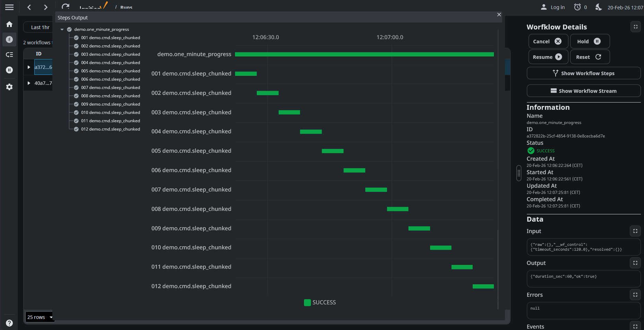
Task: Open the Settings gear in sidebar
Action: point(9,87)
